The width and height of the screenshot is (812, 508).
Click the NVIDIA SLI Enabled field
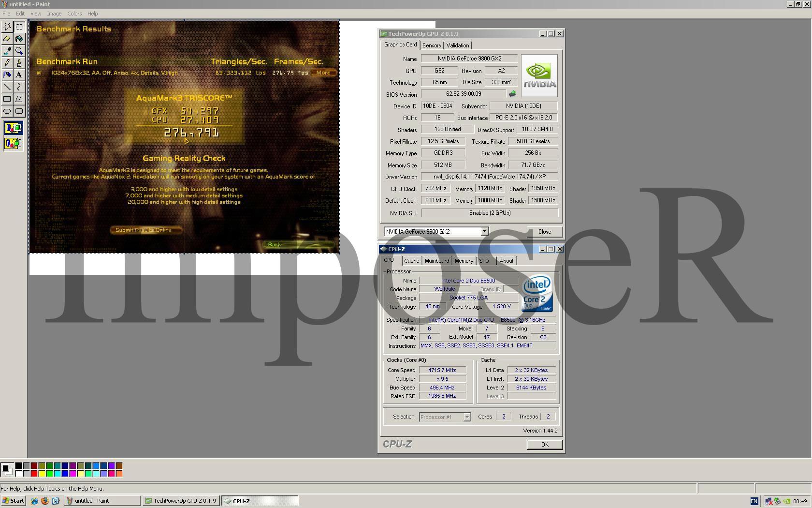tap(490, 213)
